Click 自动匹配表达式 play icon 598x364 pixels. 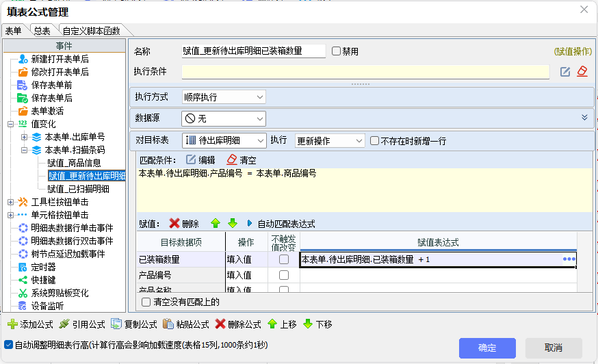pos(250,224)
